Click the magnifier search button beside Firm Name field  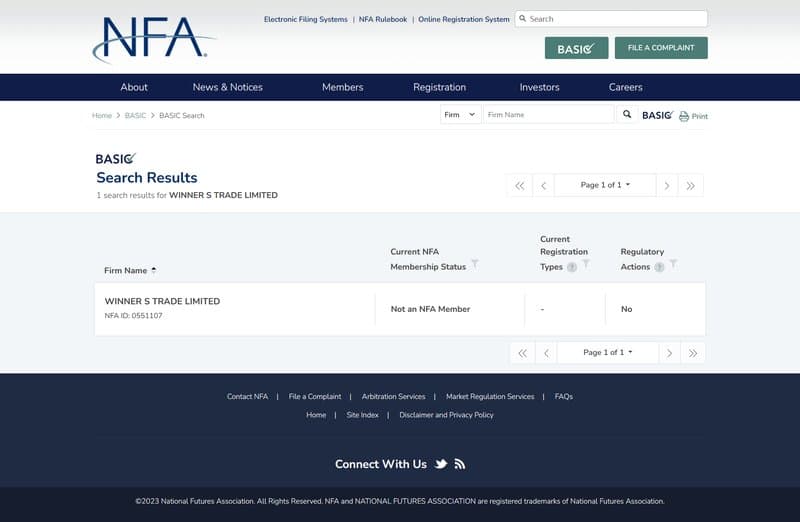pos(627,114)
